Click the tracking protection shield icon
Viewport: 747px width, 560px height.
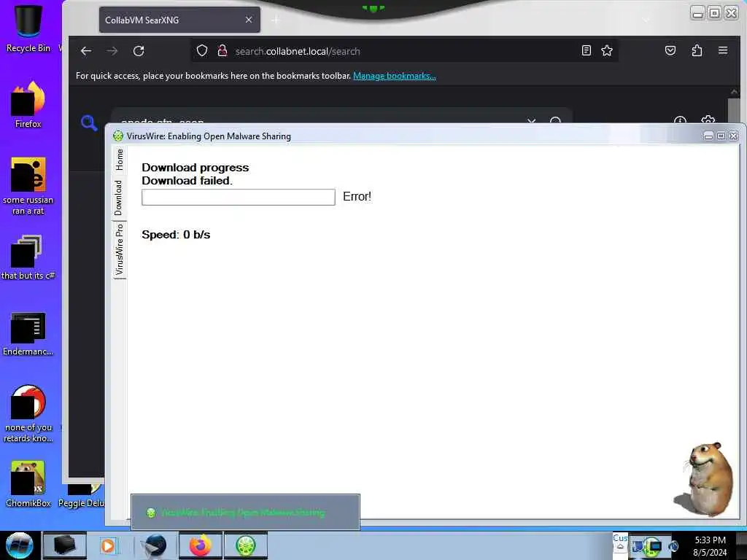point(202,50)
